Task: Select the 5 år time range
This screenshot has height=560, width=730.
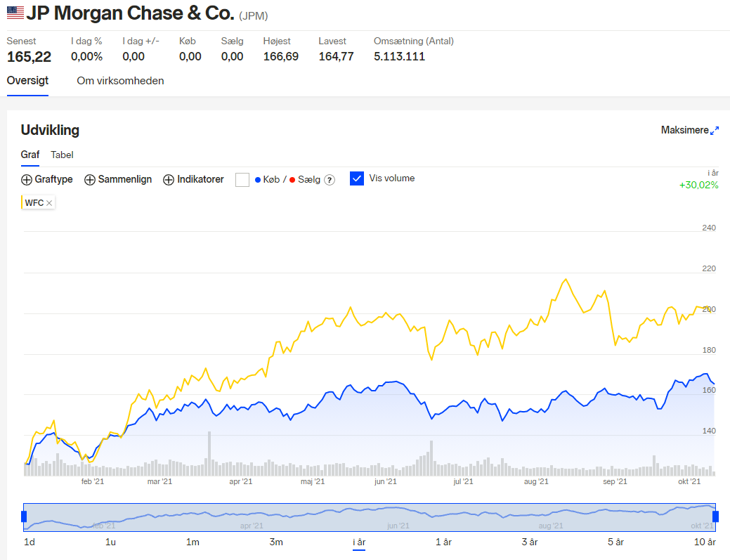Action: click(x=615, y=542)
